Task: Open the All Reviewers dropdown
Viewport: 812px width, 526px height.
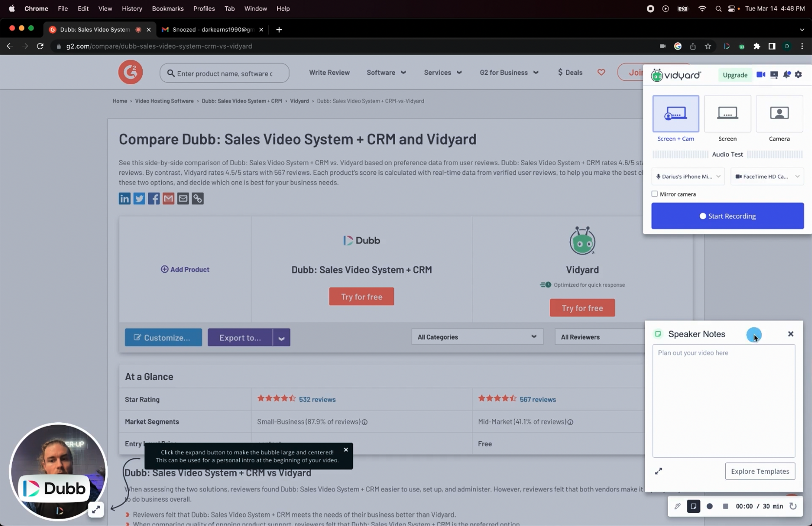Action: tap(600, 337)
